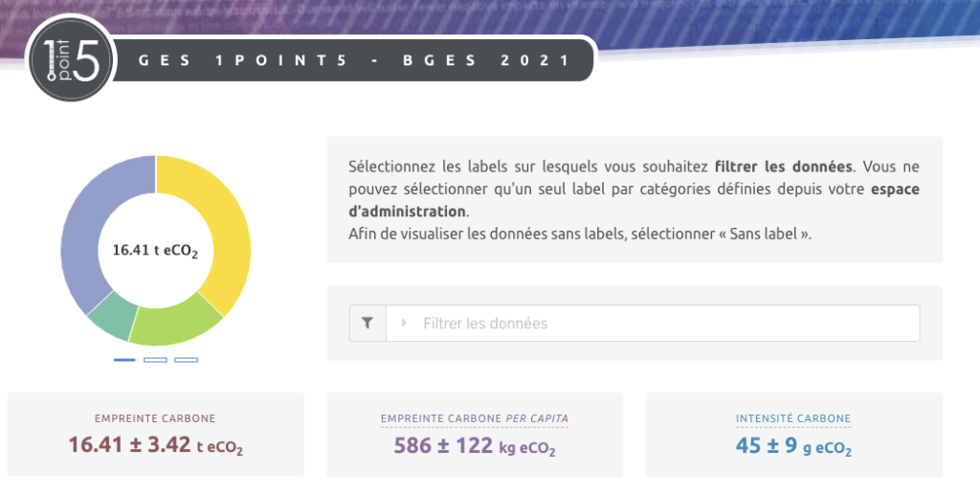This screenshot has width=980, height=494.
Task: Expand the filter labels arrow
Action: point(404,324)
